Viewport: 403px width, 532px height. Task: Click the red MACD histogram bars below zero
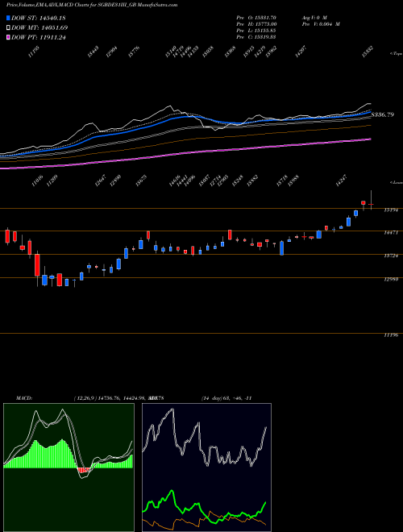pos(84,470)
